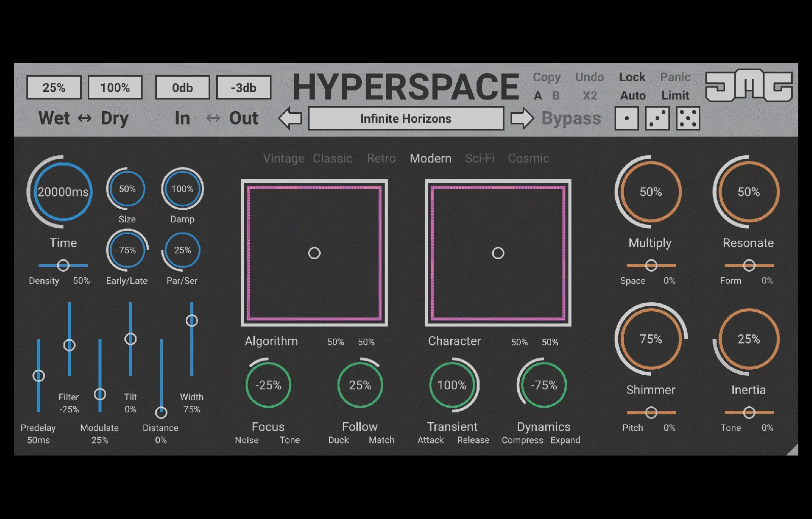
Task: Select the Retro mode
Action: [x=381, y=158]
